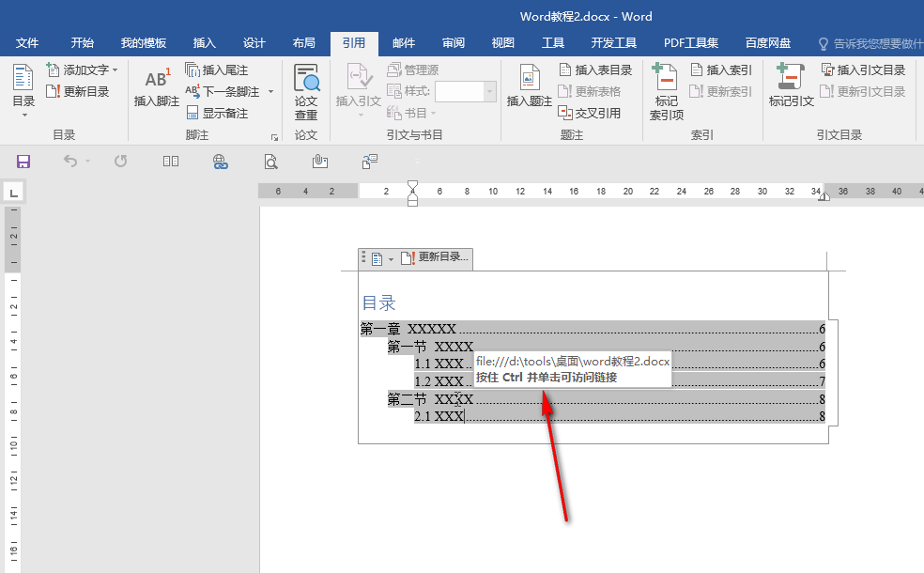Click 更新索引 update index
The image size is (924, 573).
pos(721,91)
